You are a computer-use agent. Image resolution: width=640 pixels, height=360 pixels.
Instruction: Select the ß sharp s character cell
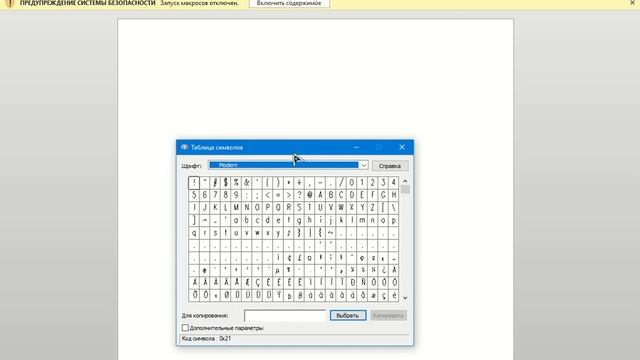coord(299,295)
